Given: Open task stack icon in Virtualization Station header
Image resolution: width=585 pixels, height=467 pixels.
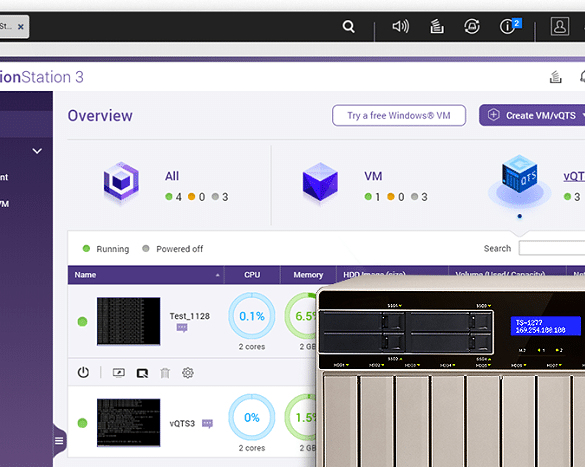Looking at the screenshot, I should 556,77.
